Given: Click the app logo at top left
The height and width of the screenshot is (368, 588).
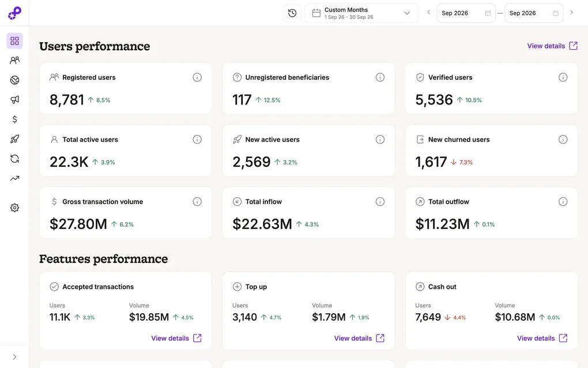Looking at the screenshot, I should (14, 13).
